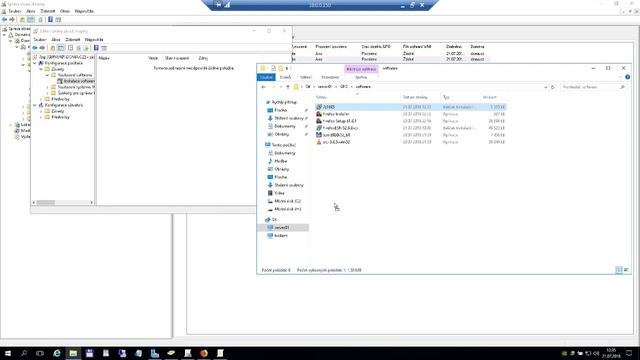This screenshot has height=360, width=640.
Task: Collapse Konfigurace uživatele node
Action: (x=35, y=105)
